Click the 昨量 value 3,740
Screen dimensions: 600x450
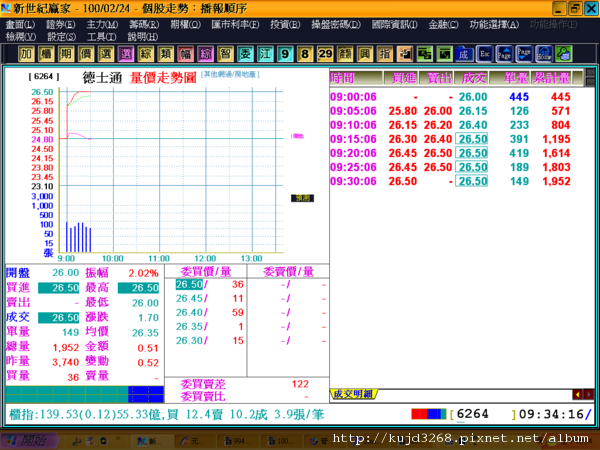(66, 362)
